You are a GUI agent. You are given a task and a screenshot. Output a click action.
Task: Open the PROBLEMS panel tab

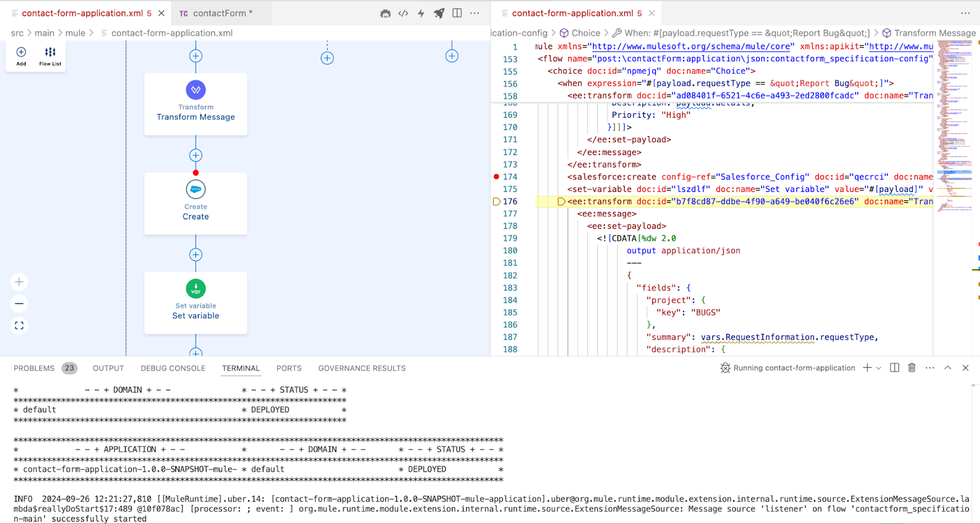[x=34, y=368]
